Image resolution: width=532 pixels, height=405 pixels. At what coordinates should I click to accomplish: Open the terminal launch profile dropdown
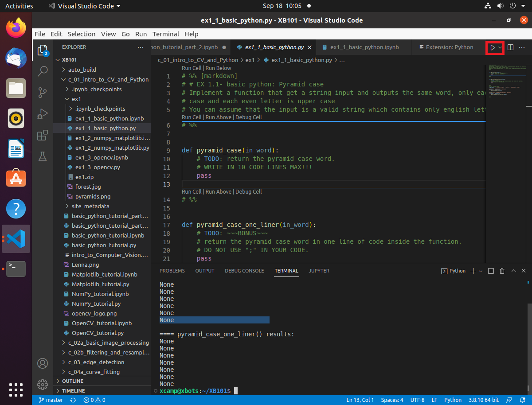pyautogui.click(x=481, y=271)
